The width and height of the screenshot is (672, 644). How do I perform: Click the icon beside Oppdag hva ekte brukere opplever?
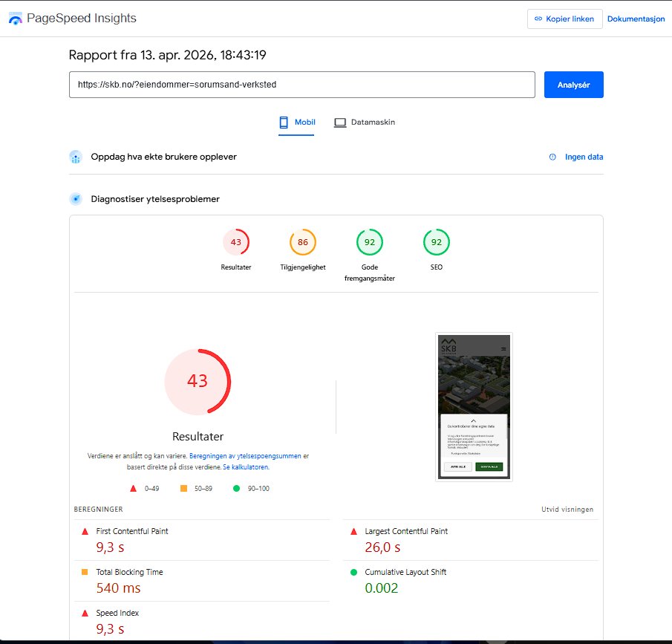click(x=74, y=157)
